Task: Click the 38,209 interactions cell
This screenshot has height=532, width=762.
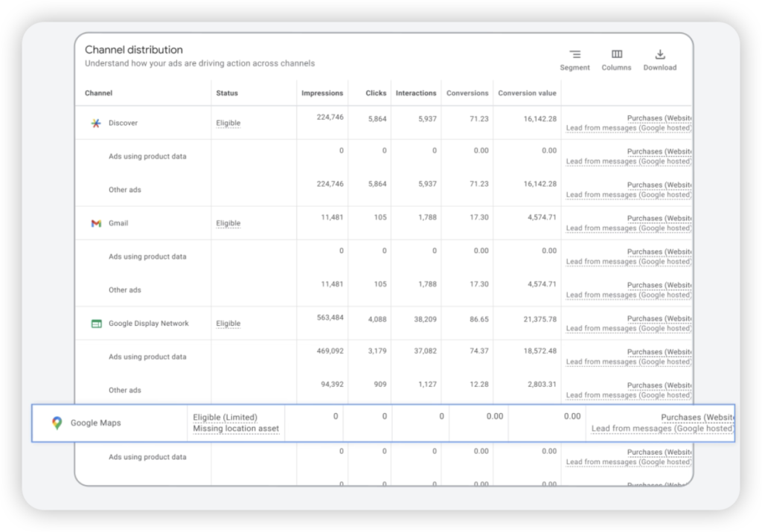Action: tap(425, 319)
